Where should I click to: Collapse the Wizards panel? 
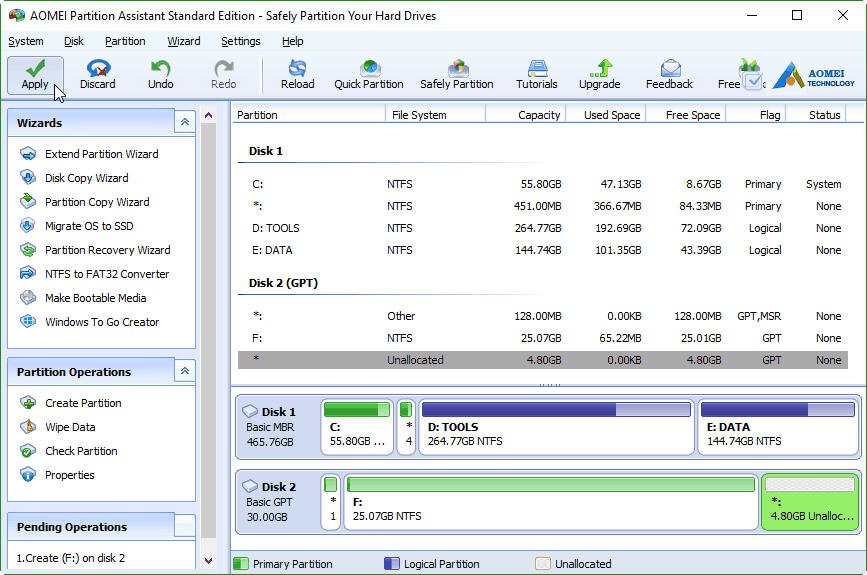point(185,122)
